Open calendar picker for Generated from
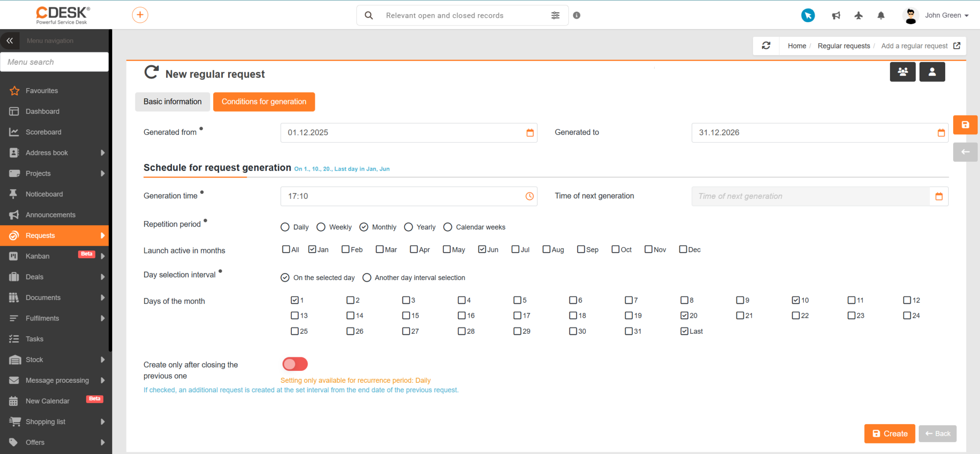This screenshot has height=454, width=980. (530, 133)
